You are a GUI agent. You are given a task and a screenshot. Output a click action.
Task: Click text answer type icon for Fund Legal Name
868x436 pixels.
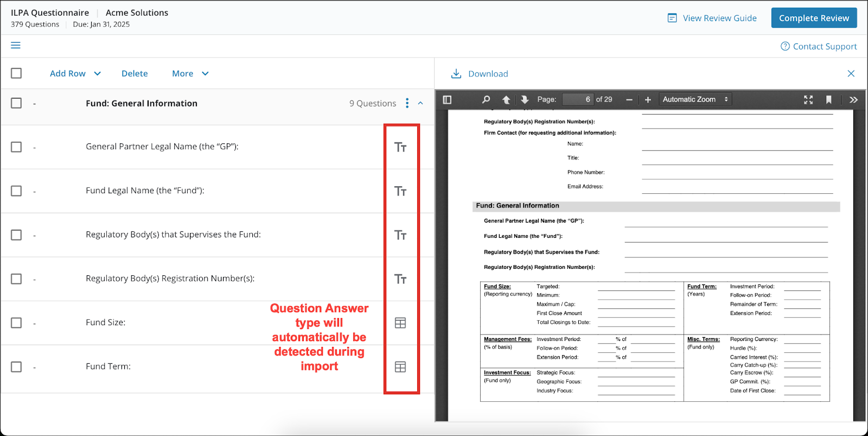pos(400,191)
